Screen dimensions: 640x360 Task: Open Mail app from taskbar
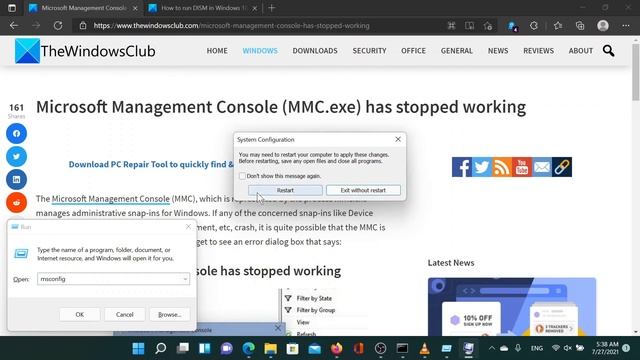click(x=314, y=348)
